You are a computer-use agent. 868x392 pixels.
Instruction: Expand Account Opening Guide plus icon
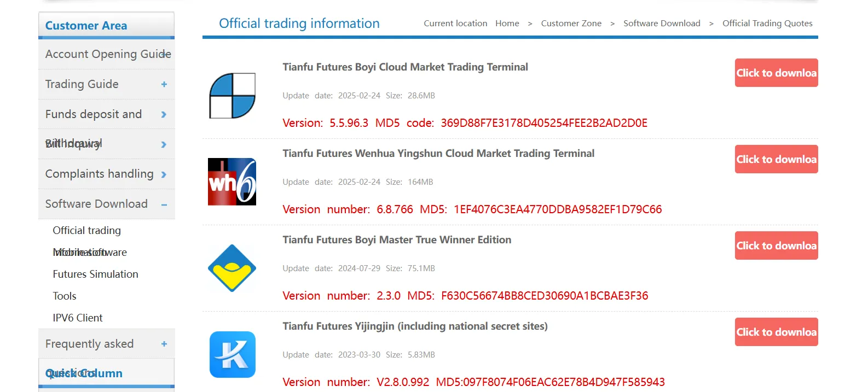point(165,54)
